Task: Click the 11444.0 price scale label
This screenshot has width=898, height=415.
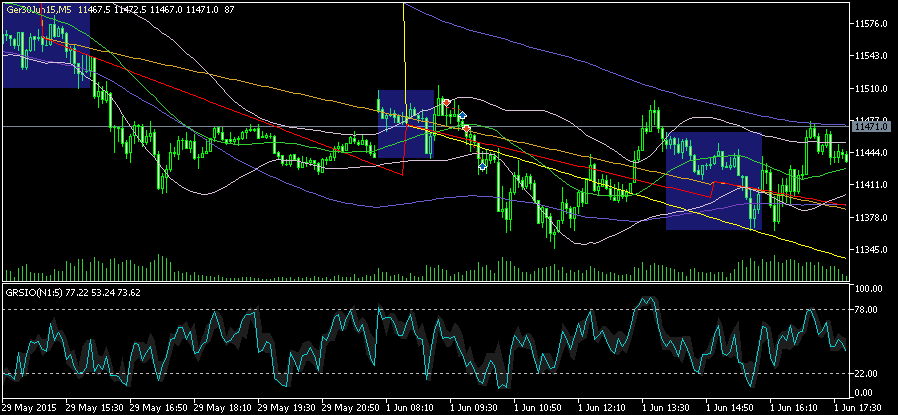Action: coord(870,153)
